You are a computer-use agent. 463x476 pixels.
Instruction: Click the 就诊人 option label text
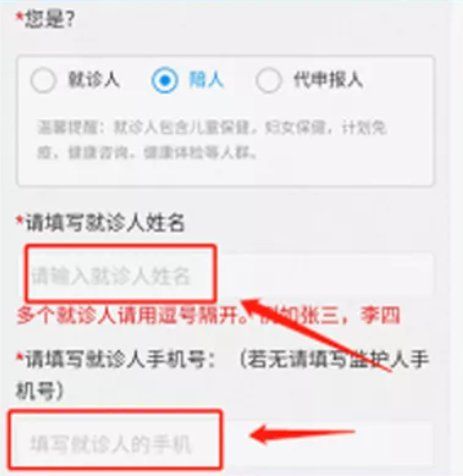[94, 80]
